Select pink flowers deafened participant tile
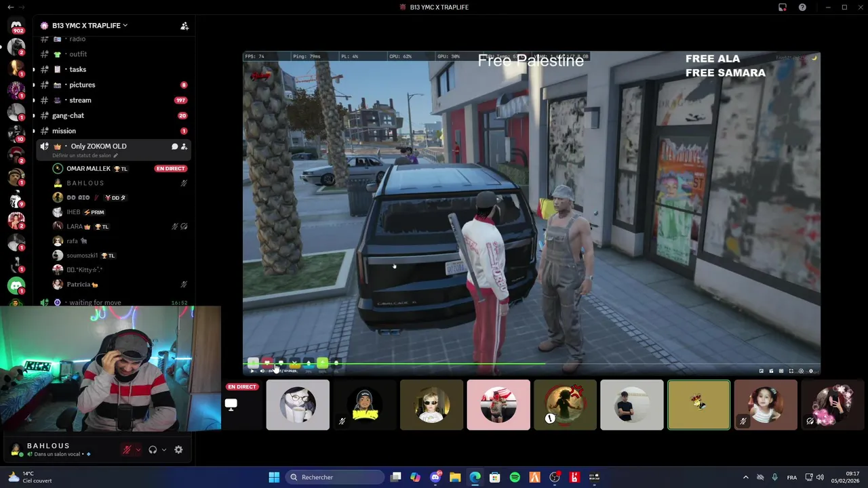The width and height of the screenshot is (868, 488). click(x=833, y=405)
